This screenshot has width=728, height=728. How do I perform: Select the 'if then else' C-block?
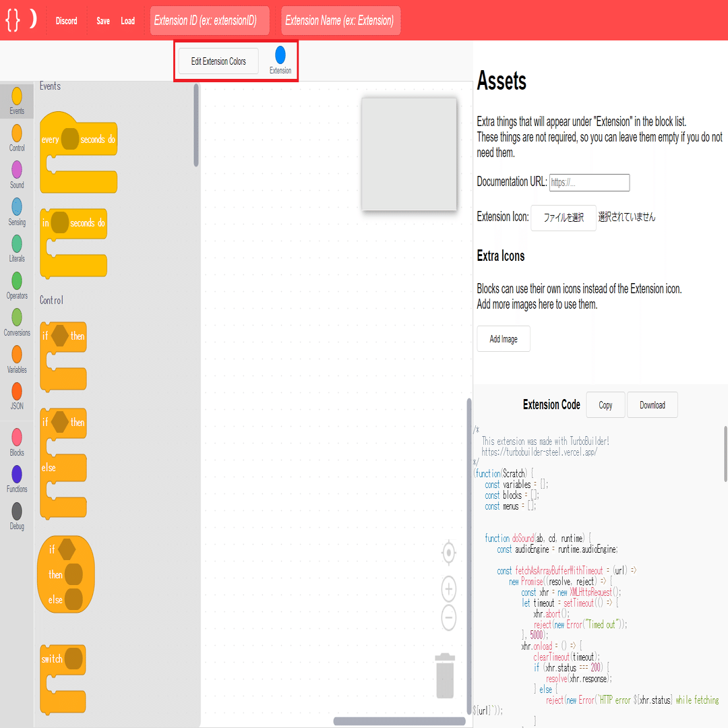coord(63,463)
